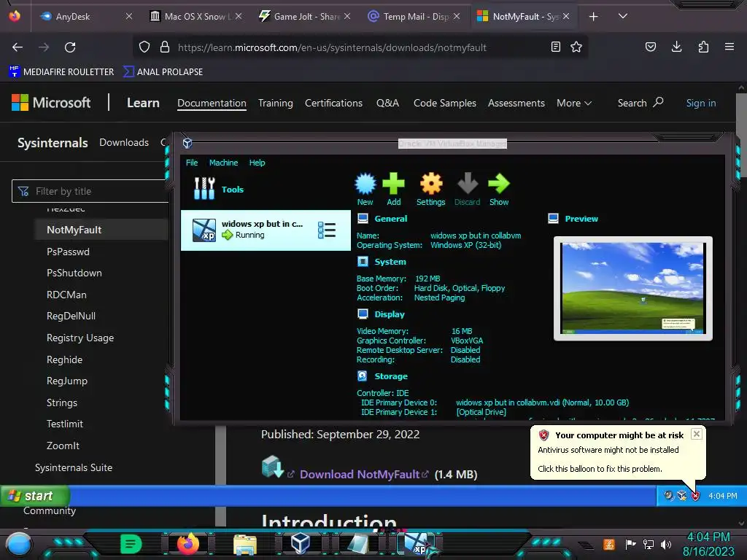747x560 pixels.
Task: Select Registry Usage in sidebar
Action: [80, 338]
